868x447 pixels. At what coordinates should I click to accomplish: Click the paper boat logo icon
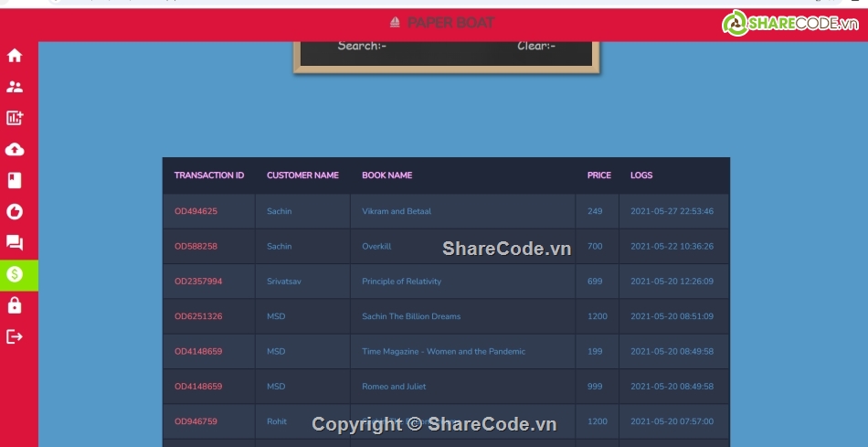395,22
